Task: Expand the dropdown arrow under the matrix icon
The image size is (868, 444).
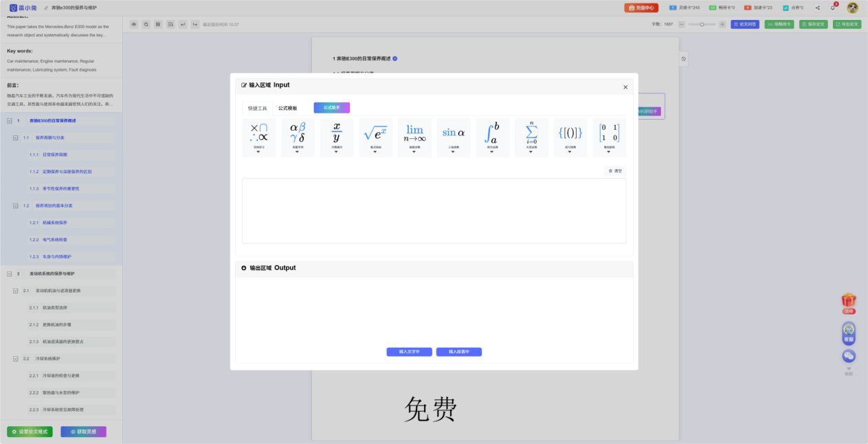Action: click(x=610, y=152)
